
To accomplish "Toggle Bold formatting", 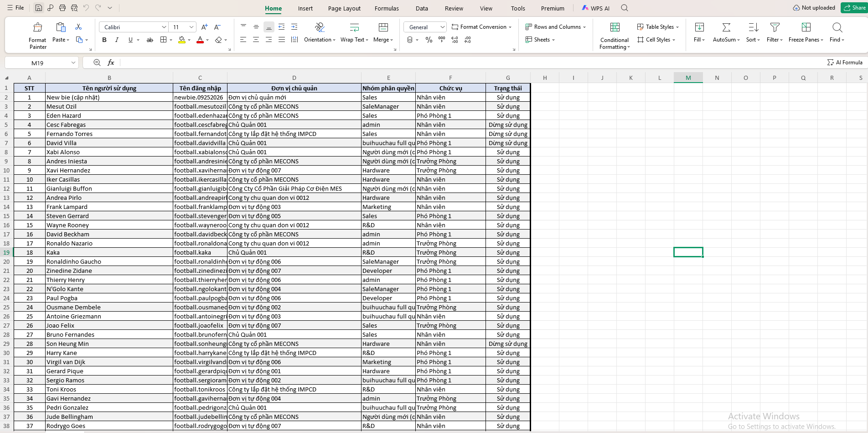I will 104,40.
